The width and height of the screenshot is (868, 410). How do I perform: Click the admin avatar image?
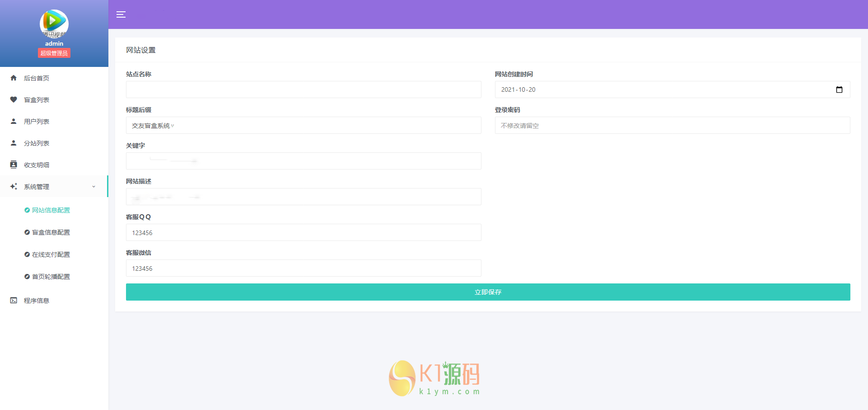tap(54, 24)
